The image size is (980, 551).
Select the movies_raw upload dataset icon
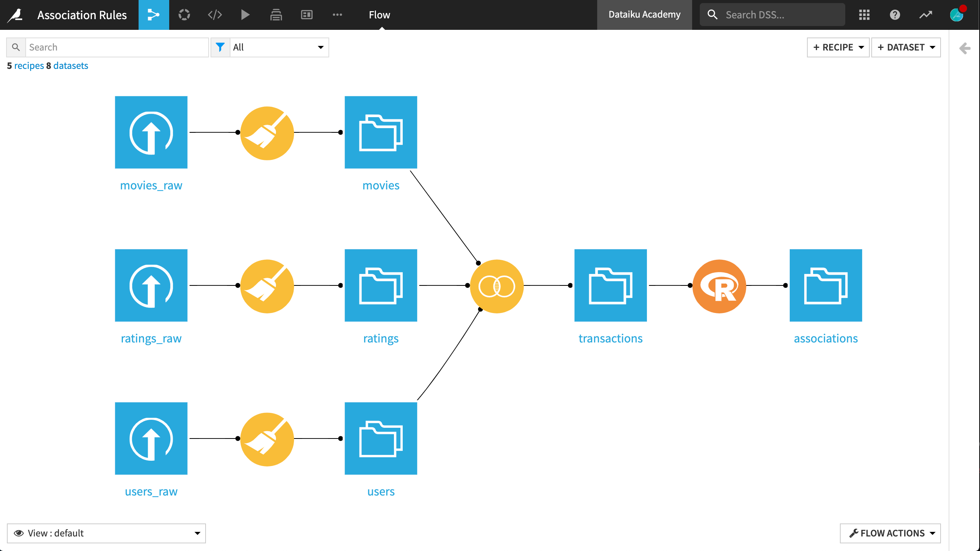pos(151,132)
